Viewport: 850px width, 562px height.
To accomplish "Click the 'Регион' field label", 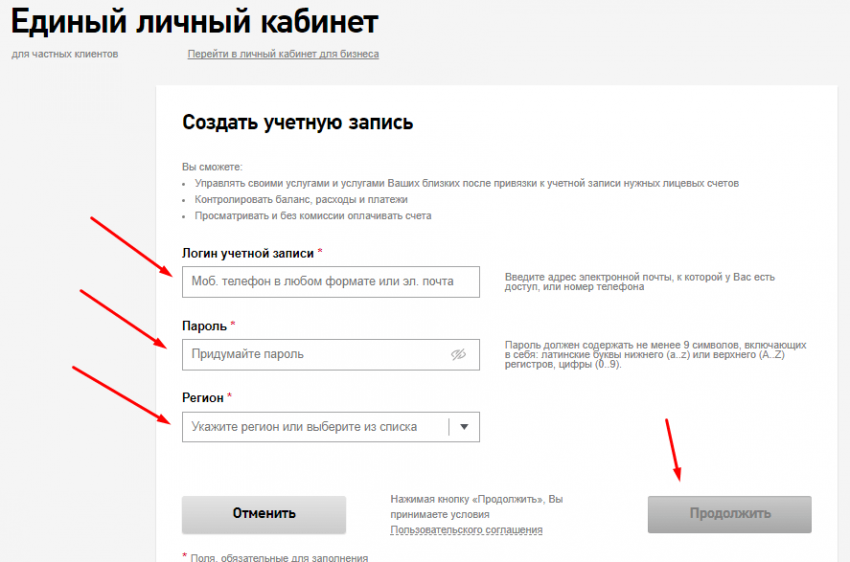I will pyautogui.click(x=203, y=398).
